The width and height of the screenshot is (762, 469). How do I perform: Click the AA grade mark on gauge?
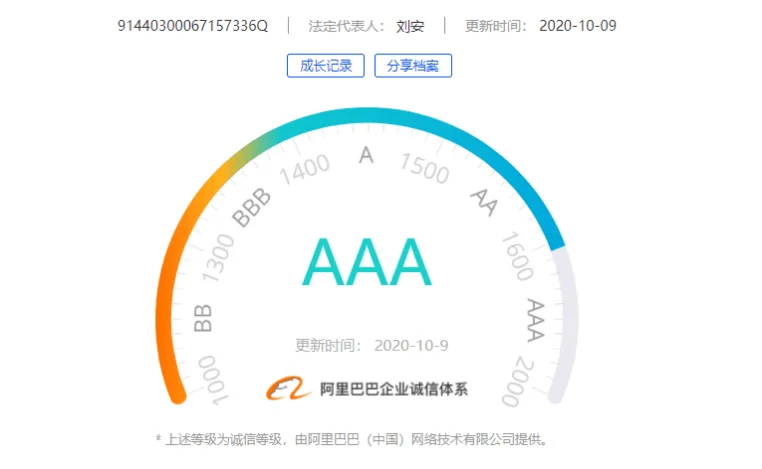485,202
